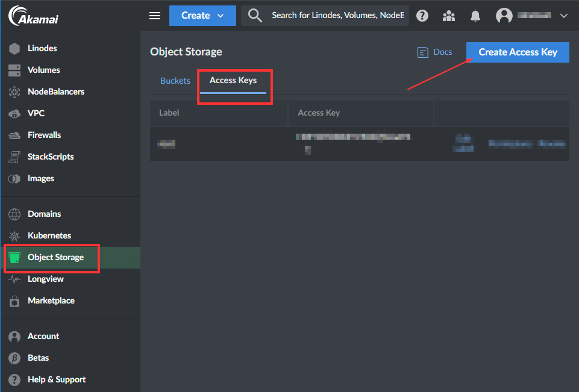
Task: Click the NodeBalancers icon
Action: pos(14,92)
